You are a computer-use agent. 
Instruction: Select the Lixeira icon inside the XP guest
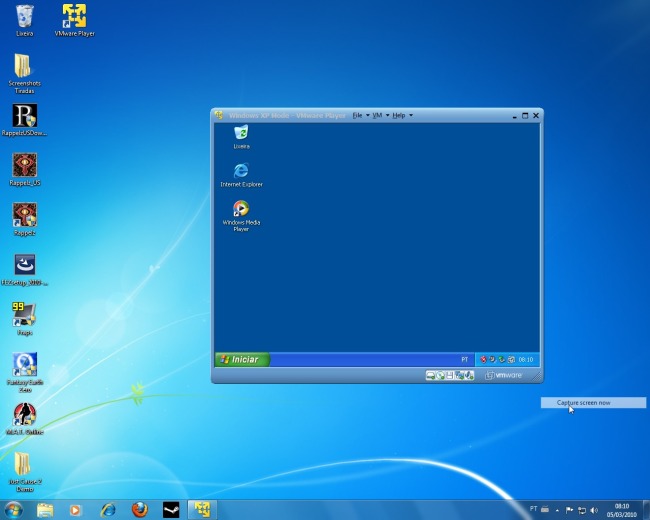(x=241, y=137)
